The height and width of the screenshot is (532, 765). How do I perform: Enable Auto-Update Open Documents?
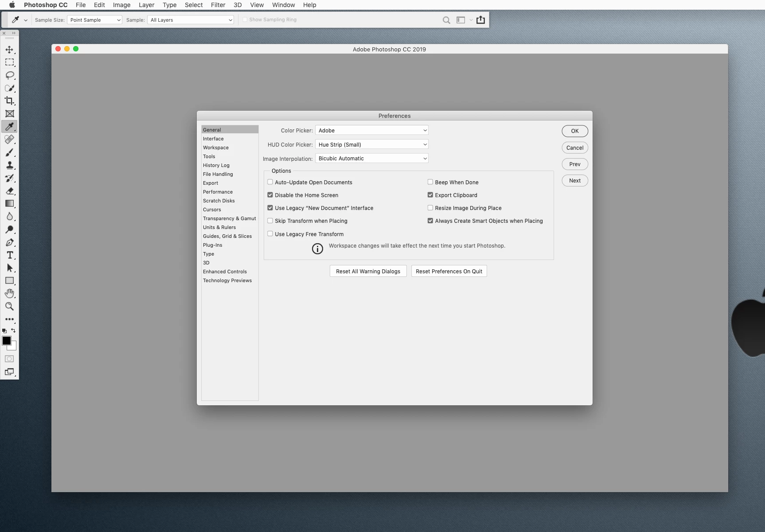click(x=270, y=182)
